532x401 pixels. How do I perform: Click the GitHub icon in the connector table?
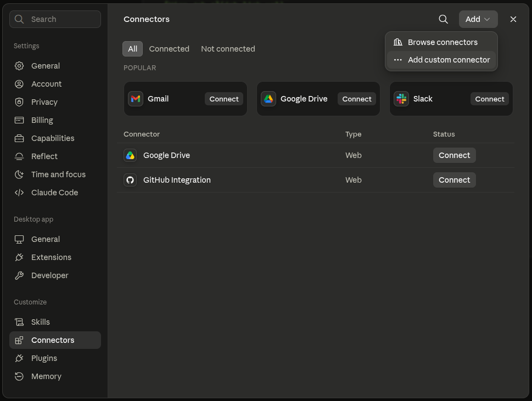130,180
